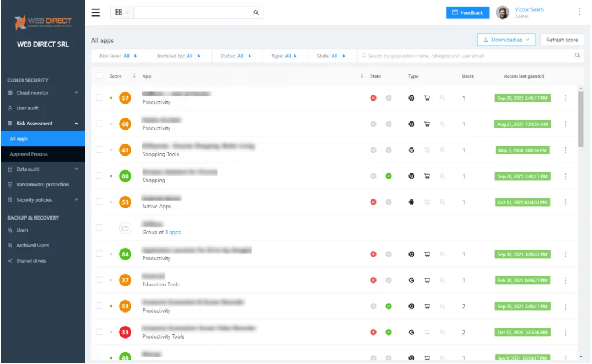The height and width of the screenshot is (364, 592).
Task: Click the Google G icon in score 41 row
Action: point(411,150)
